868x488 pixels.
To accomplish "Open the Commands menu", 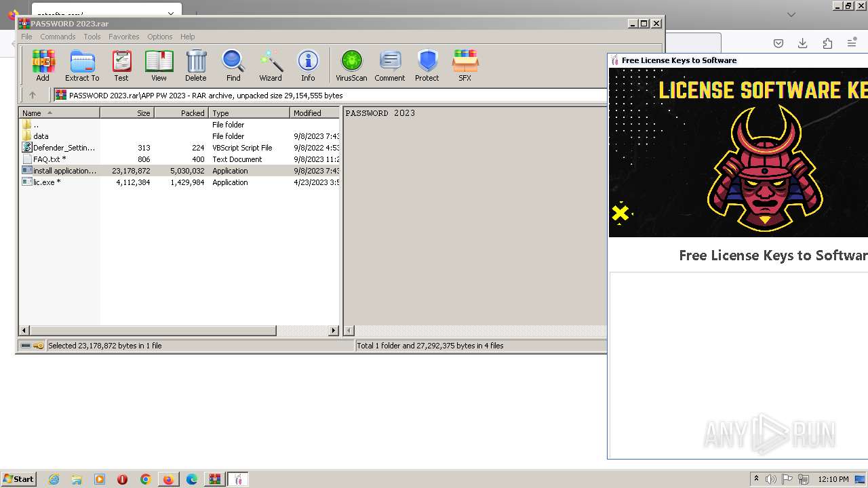I will tap(58, 37).
